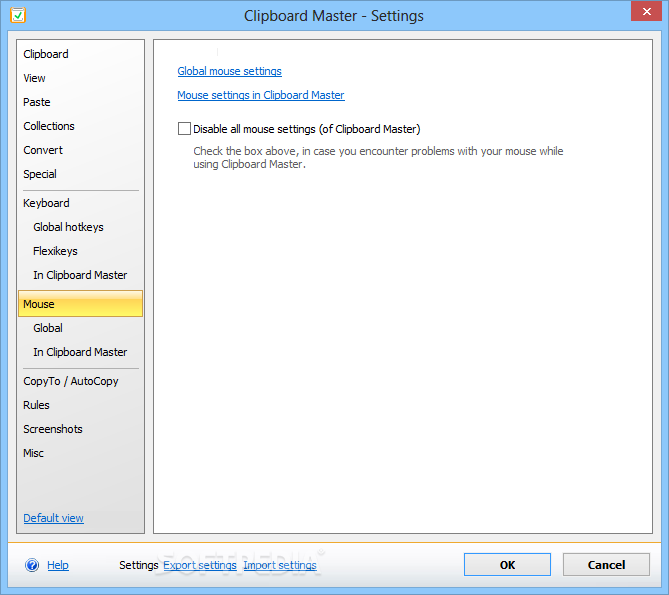Open the Convert settings page
This screenshot has height=595, width=669.
coord(43,150)
